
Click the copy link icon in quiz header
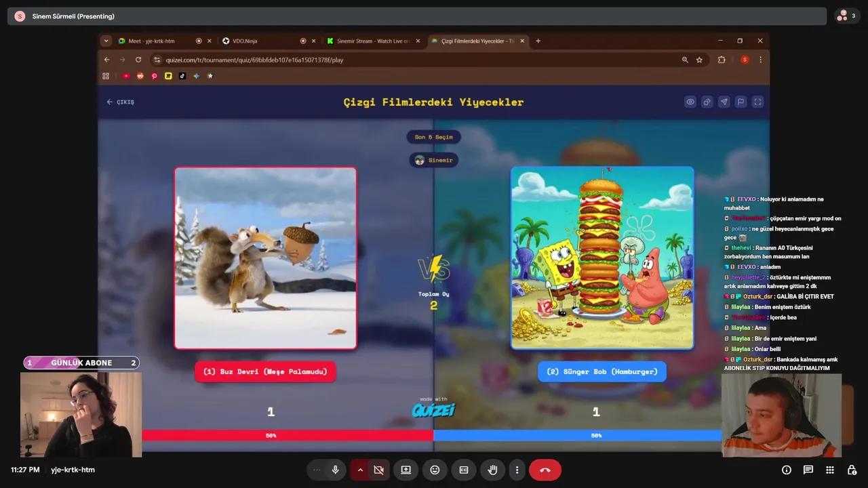point(707,102)
